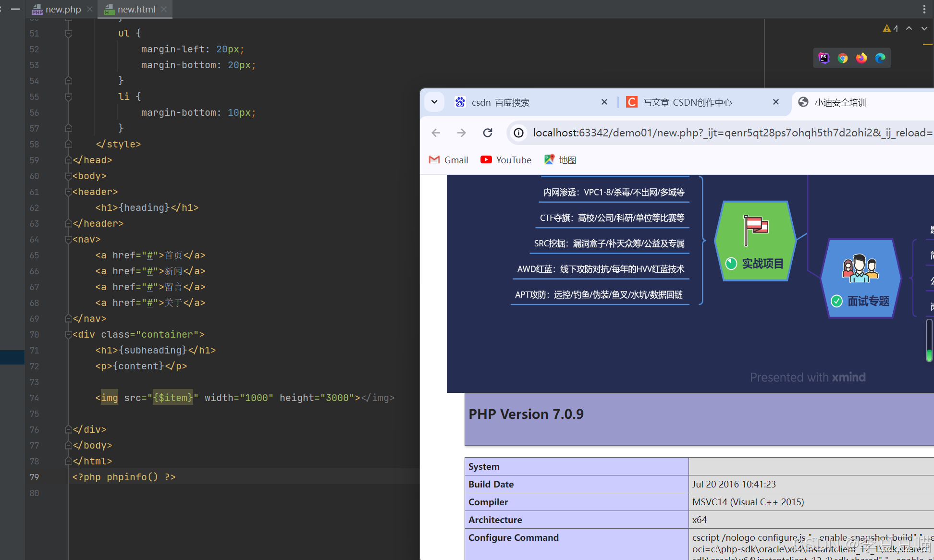Open the 地图 maps bookmark

(x=560, y=160)
